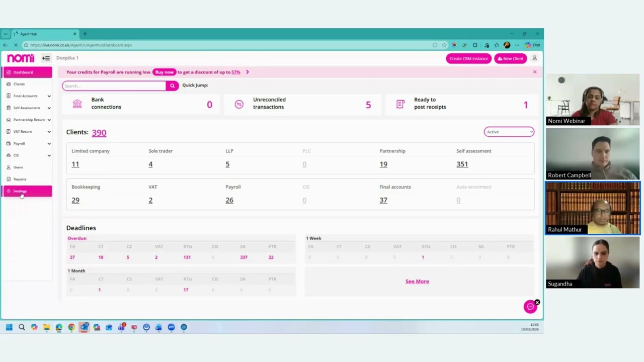This screenshot has width=644, height=362.
Task: Open Partnership count 19
Action: pyautogui.click(x=383, y=164)
